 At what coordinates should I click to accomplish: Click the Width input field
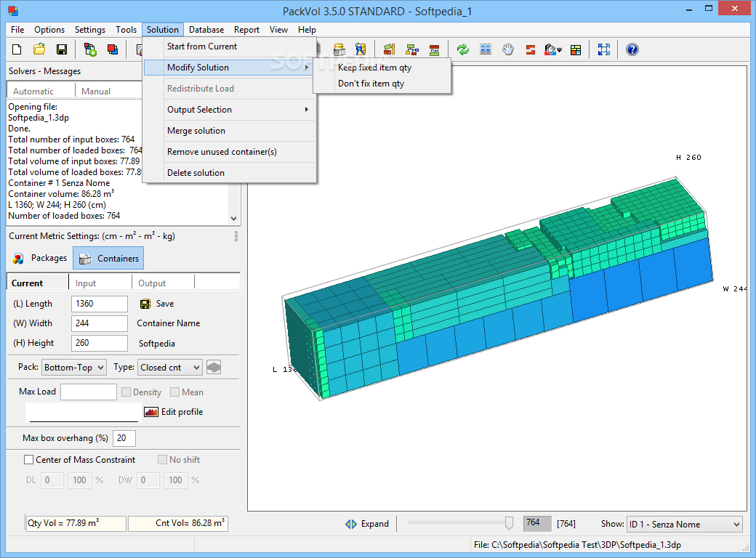pyautogui.click(x=100, y=323)
